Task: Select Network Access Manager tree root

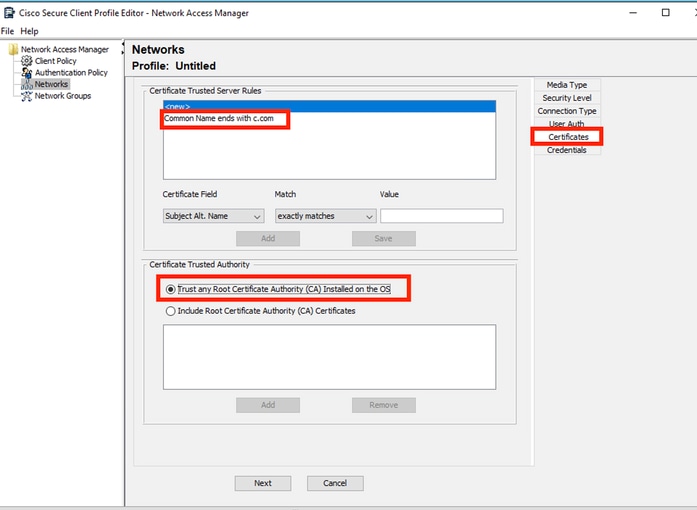Action: 65,49
